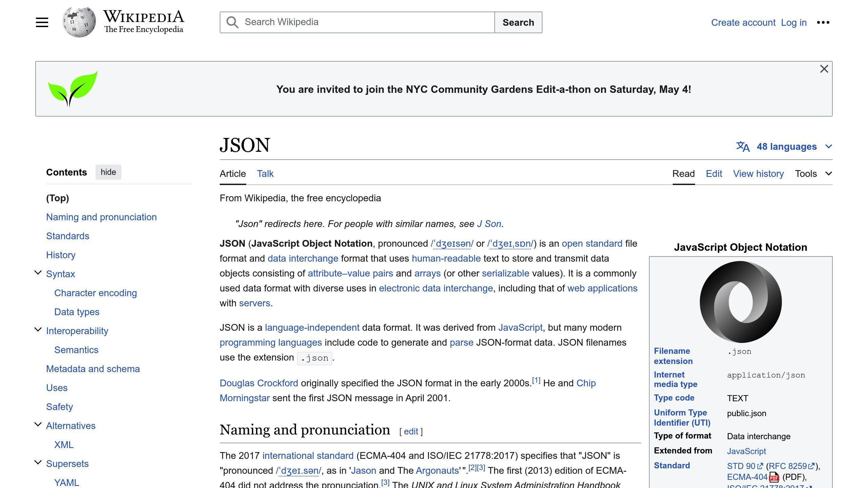Hide the Contents sidebar
868x488 pixels.
[108, 172]
